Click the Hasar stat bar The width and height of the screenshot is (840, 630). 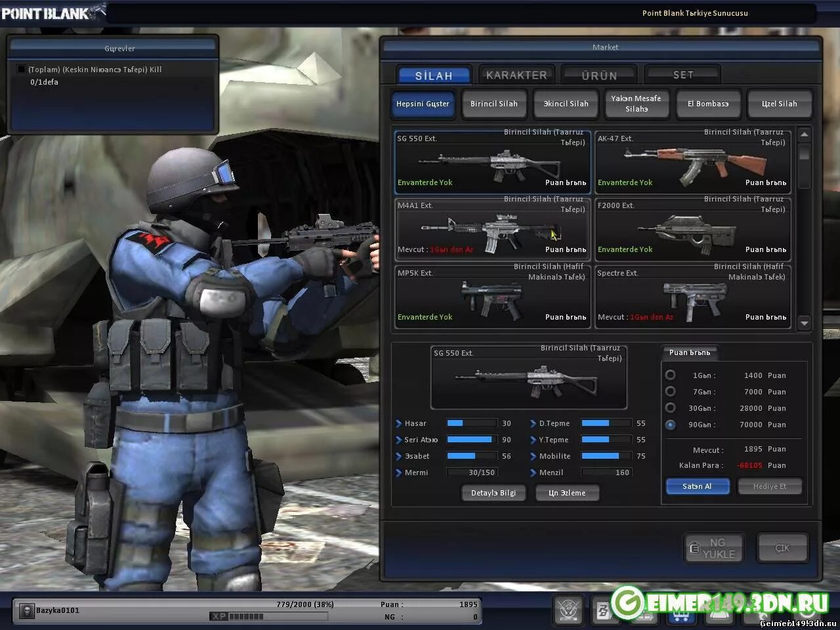471,423
